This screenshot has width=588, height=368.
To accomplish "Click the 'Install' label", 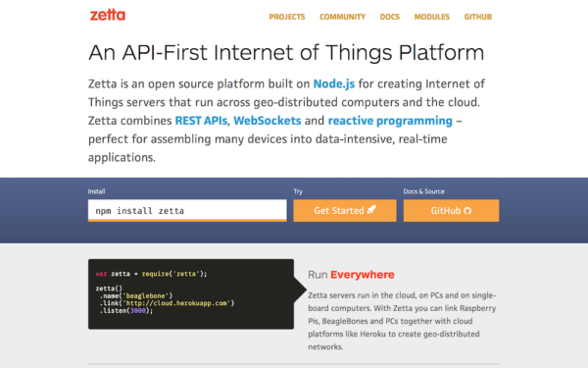I will 96,191.
